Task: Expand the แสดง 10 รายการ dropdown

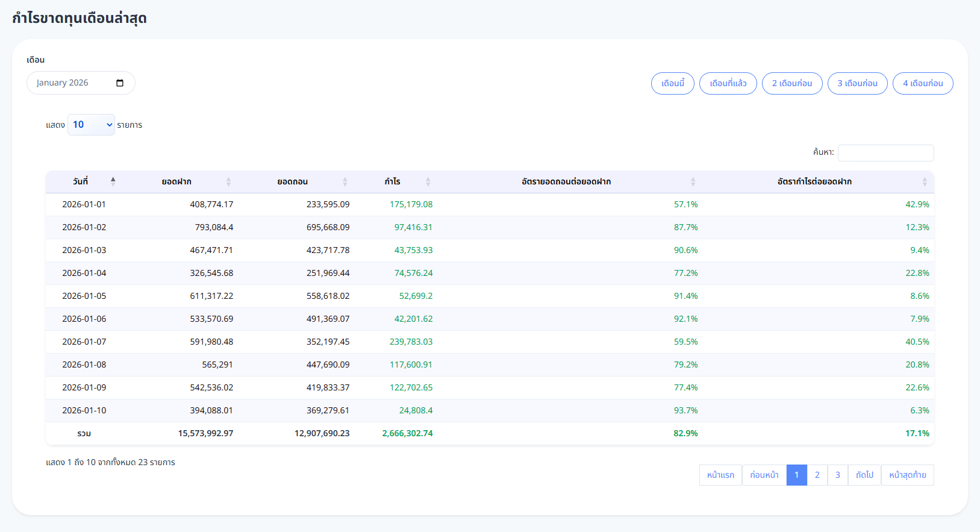Action: click(91, 125)
